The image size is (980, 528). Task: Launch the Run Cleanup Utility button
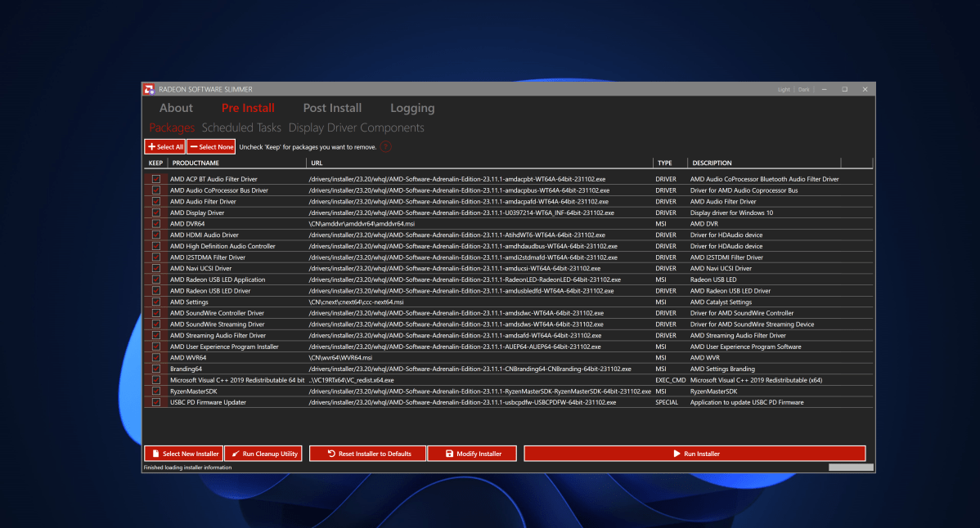coord(263,454)
